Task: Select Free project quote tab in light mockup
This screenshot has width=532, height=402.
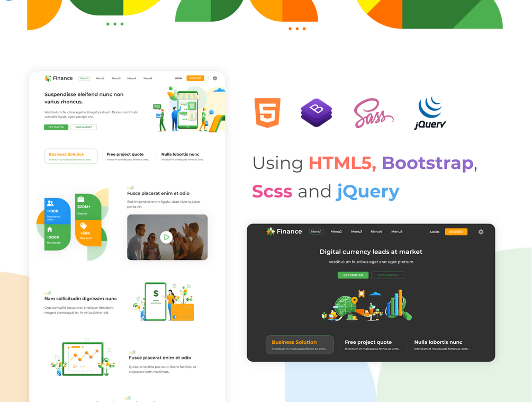Action: [128, 156]
